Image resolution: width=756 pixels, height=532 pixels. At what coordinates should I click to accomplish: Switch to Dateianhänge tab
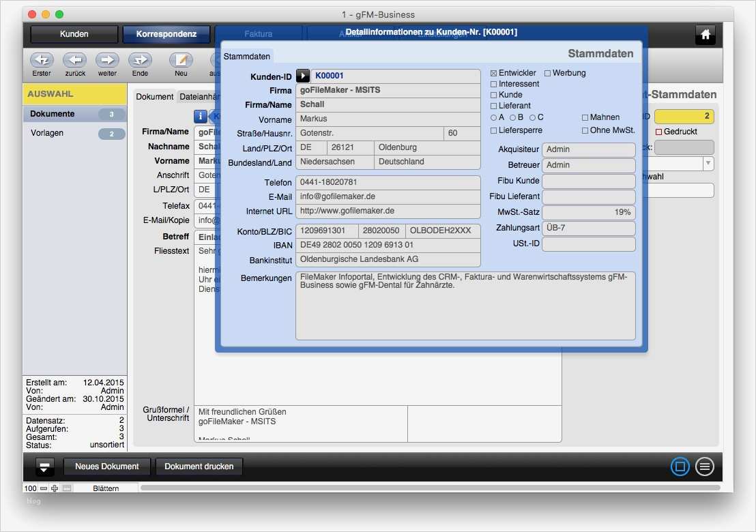[199, 97]
